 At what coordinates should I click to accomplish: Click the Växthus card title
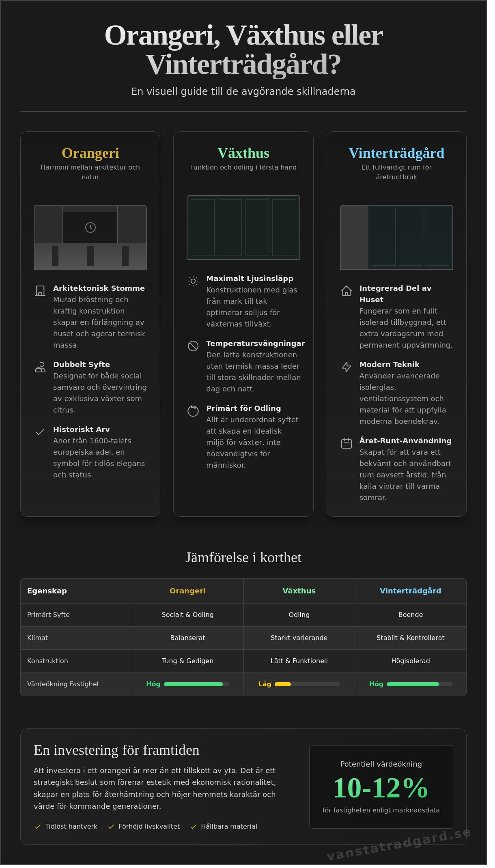pos(243,153)
